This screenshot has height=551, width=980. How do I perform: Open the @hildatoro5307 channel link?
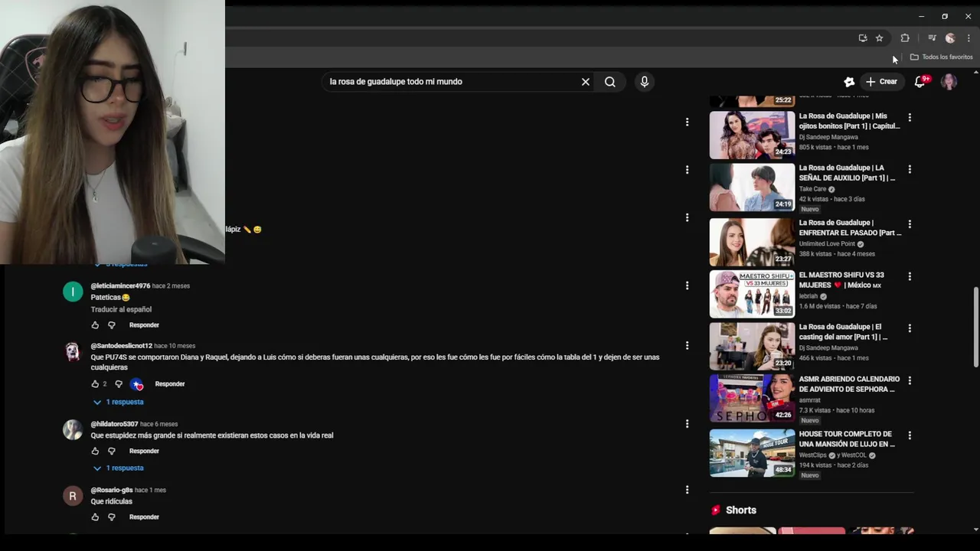coord(114,424)
